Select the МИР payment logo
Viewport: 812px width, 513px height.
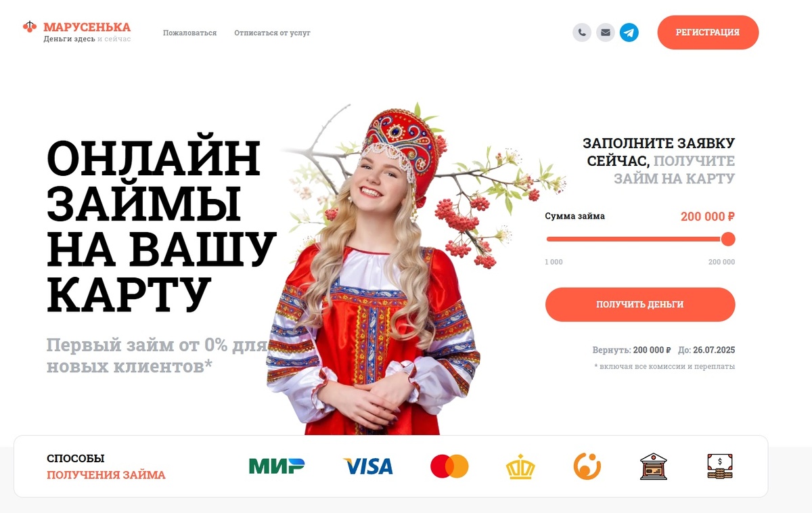coord(277,466)
